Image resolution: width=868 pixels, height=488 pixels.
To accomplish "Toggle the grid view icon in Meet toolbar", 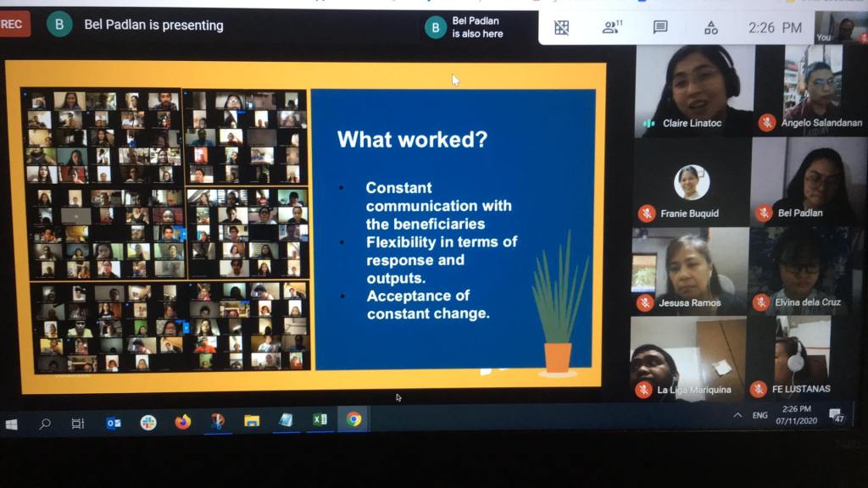I will [x=561, y=28].
